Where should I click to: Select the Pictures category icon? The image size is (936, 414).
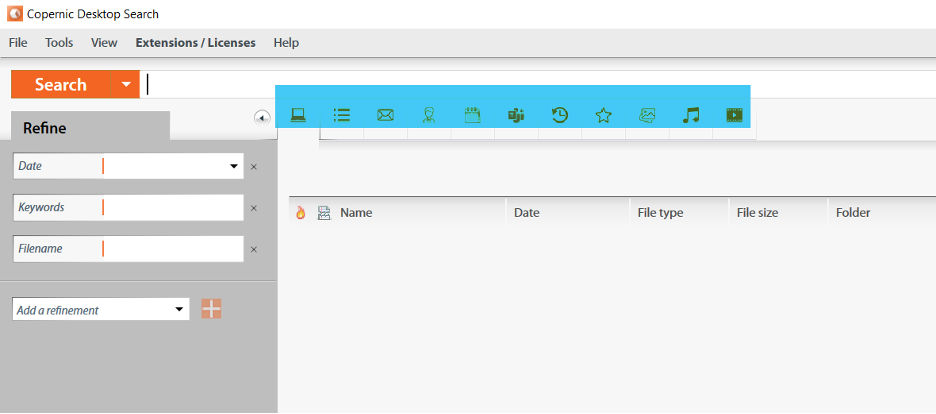[647, 115]
